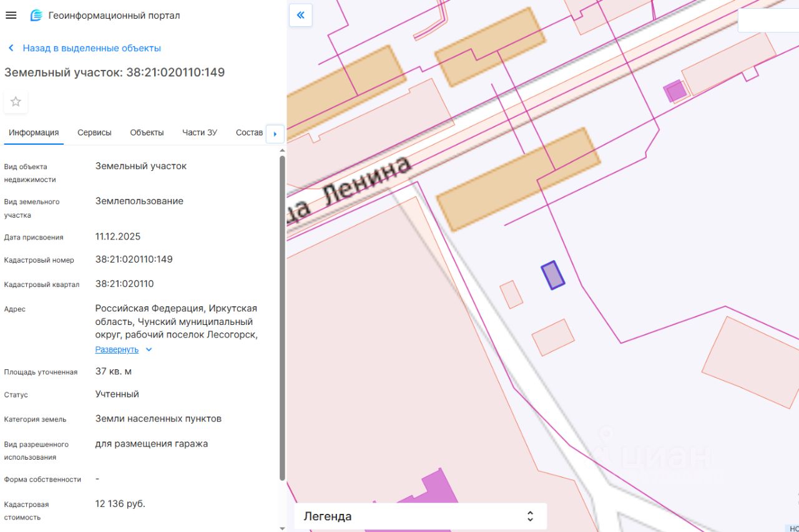Click the small purple building at top right of map
The image size is (799, 532).
pos(675,90)
